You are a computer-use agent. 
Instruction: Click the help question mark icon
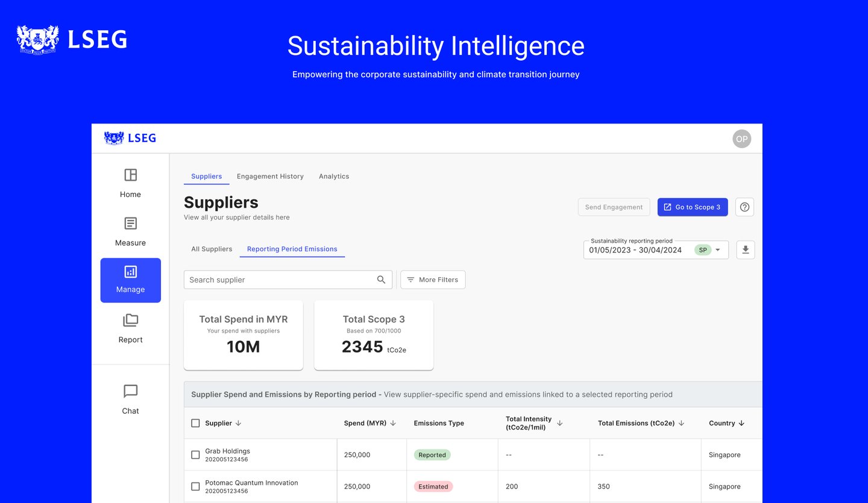click(x=744, y=207)
